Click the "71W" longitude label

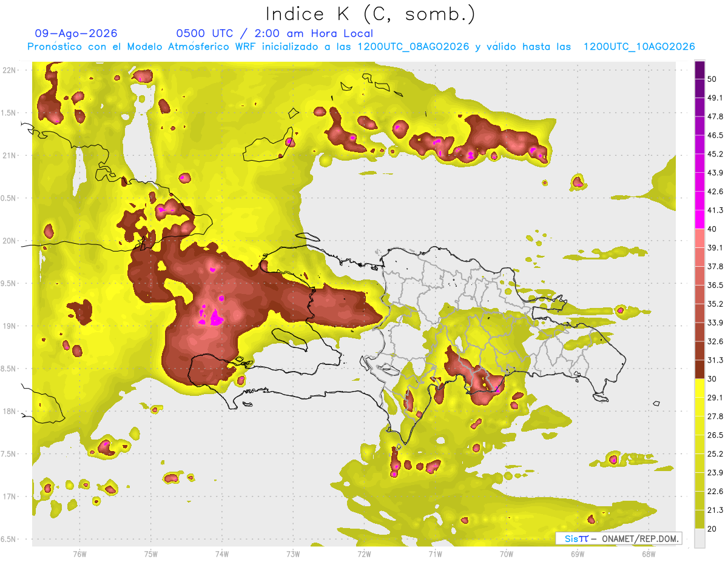[x=435, y=554]
